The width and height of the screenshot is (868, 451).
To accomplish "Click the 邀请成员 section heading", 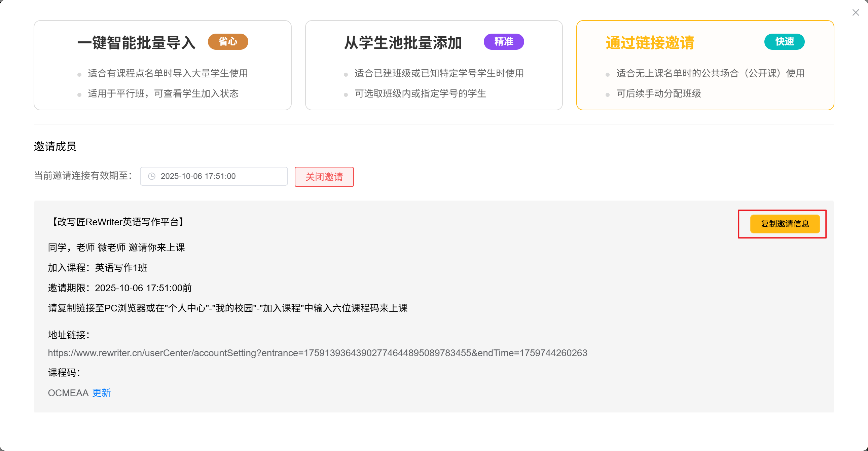I will [x=55, y=147].
